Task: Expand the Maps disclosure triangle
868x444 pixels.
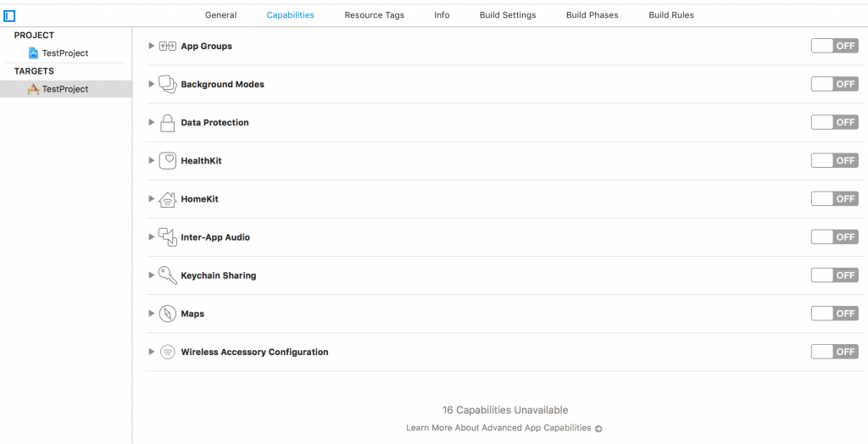Action: (151, 314)
